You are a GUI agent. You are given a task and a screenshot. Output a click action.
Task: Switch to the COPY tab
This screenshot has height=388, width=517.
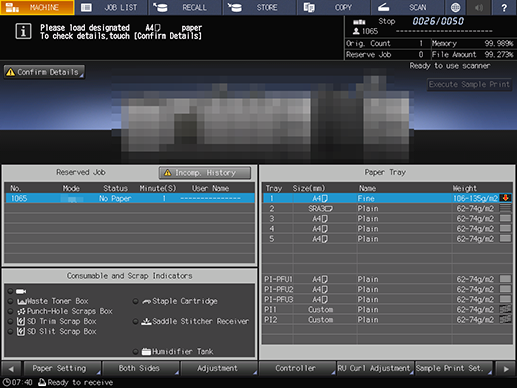(x=334, y=7)
